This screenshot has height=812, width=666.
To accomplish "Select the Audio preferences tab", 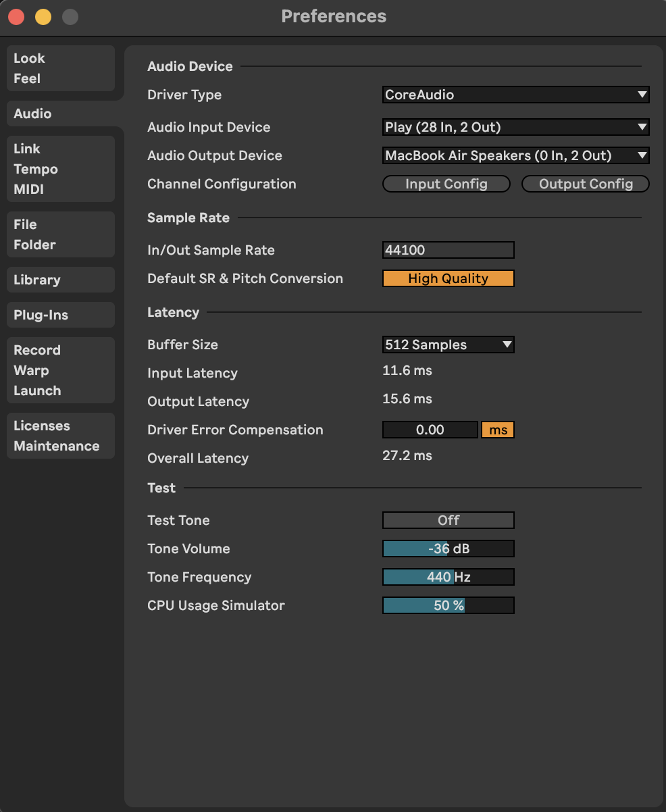I will click(61, 113).
